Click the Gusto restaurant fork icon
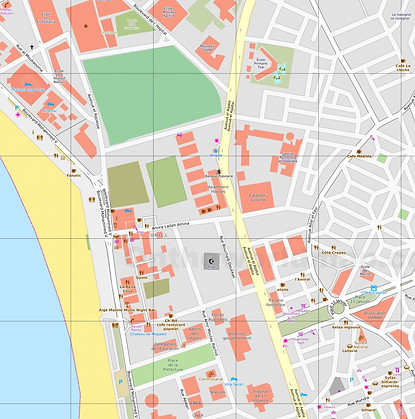 click(x=141, y=272)
